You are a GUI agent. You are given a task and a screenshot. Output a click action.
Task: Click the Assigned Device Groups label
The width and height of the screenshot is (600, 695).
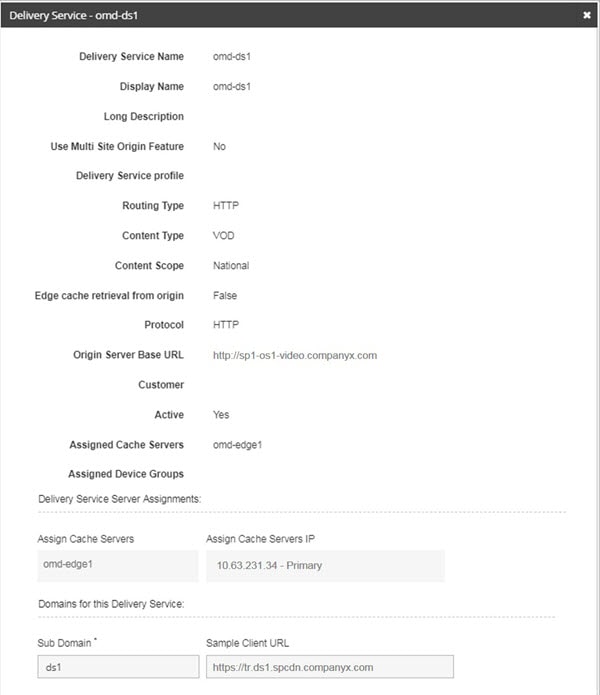click(126, 474)
